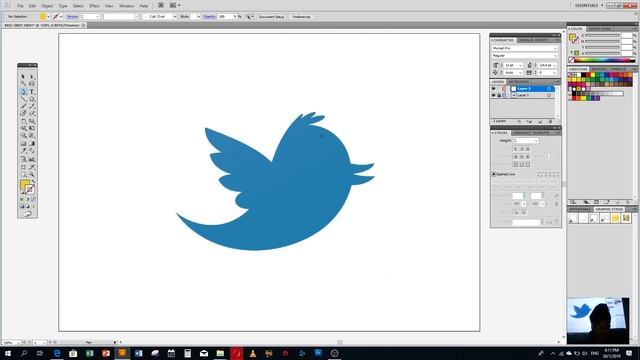The width and height of the screenshot is (640, 360).
Task: Click Layer 1 target circle
Action: click(x=549, y=95)
